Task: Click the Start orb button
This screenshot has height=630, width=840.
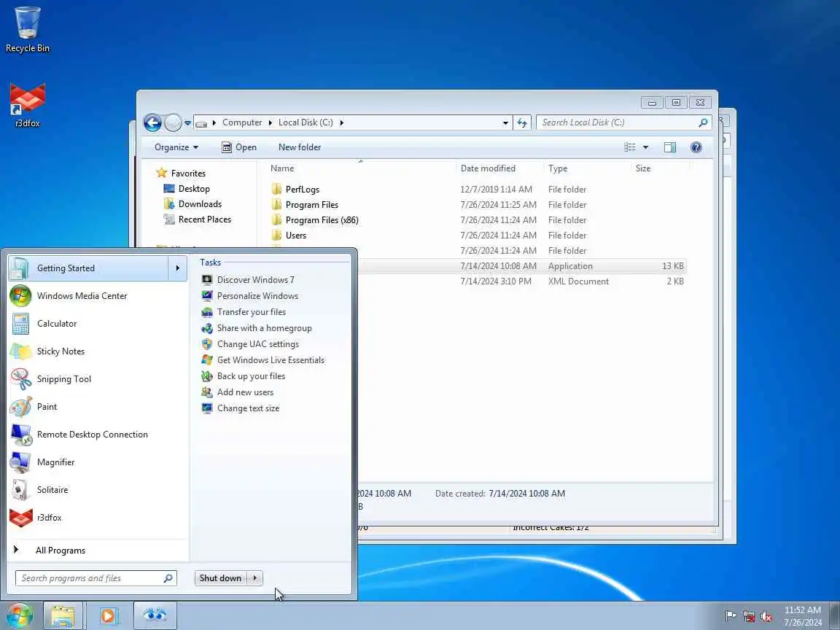Action: [20, 615]
